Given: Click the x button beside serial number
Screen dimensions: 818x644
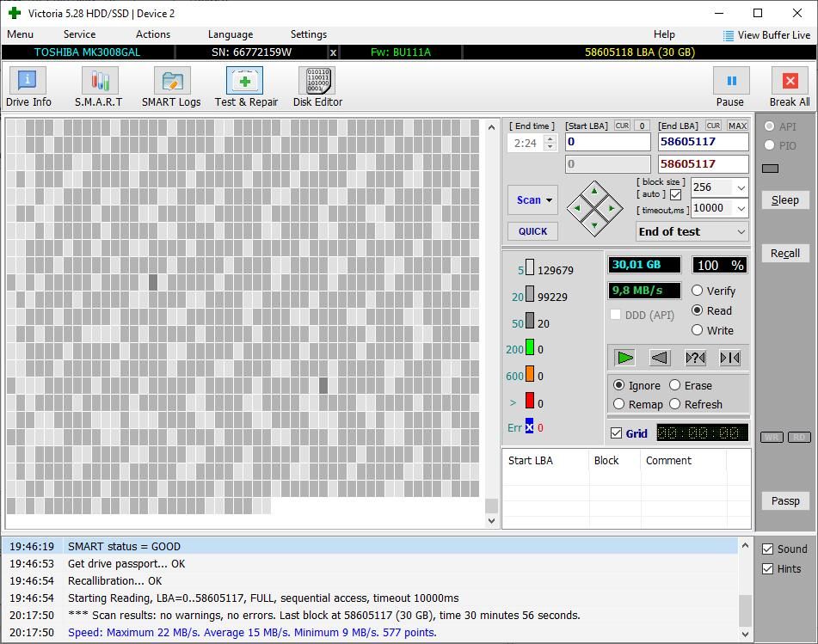Looking at the screenshot, I should [334, 52].
